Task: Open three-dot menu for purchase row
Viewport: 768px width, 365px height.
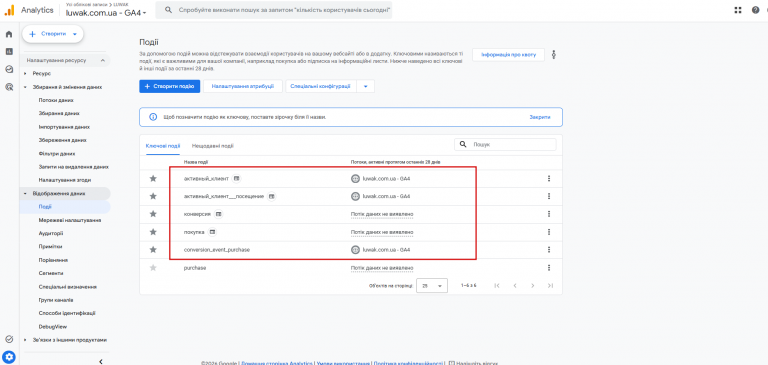Action: pyautogui.click(x=549, y=268)
